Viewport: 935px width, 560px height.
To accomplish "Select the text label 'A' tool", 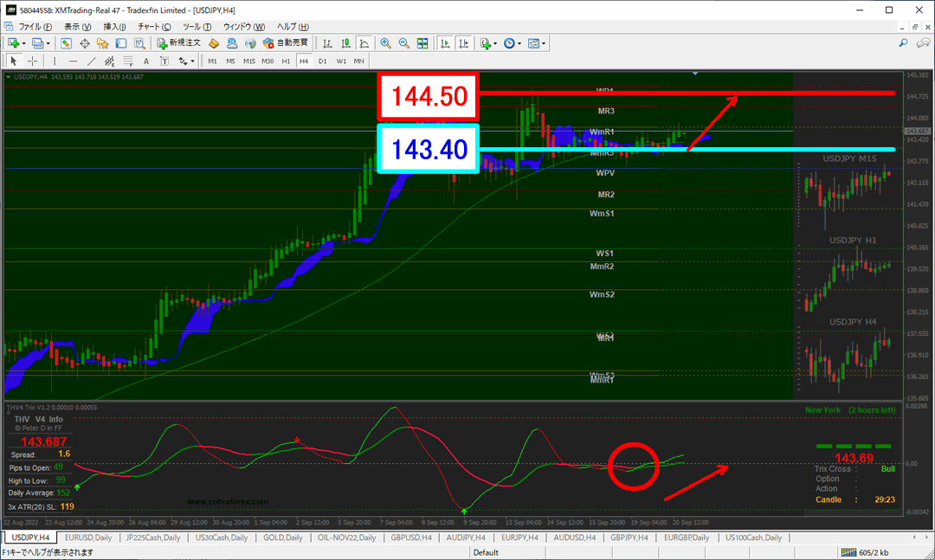I will [145, 61].
